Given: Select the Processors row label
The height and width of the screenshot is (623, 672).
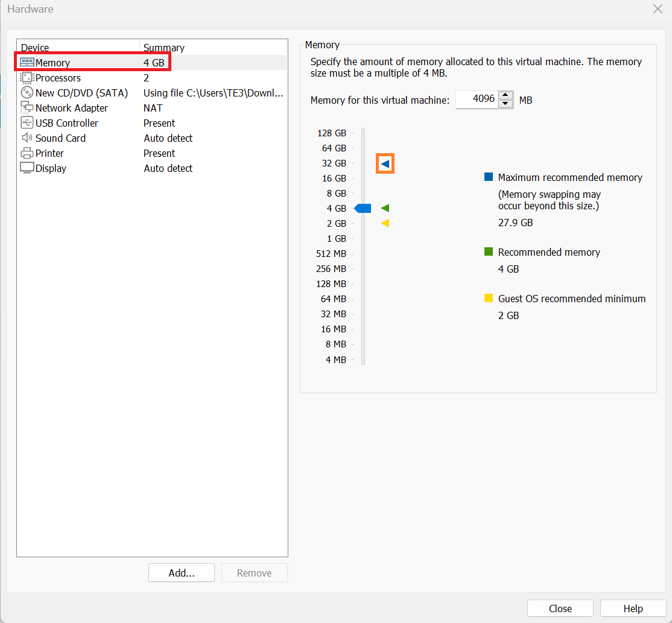Looking at the screenshot, I should click(58, 78).
